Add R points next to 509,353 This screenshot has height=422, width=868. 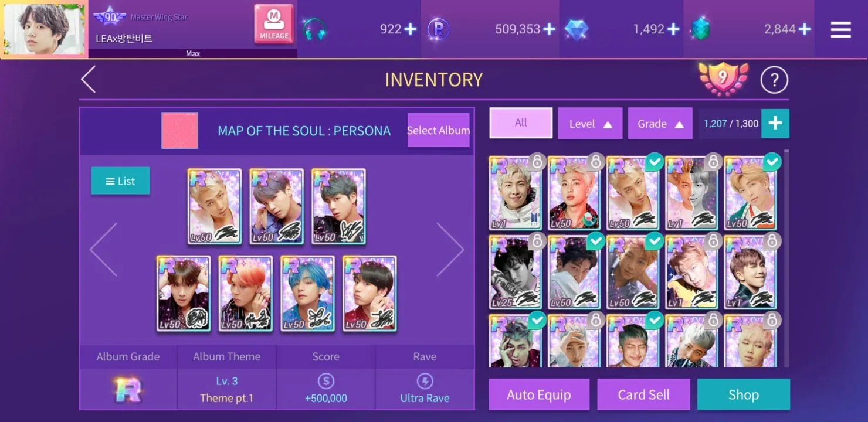tap(549, 29)
